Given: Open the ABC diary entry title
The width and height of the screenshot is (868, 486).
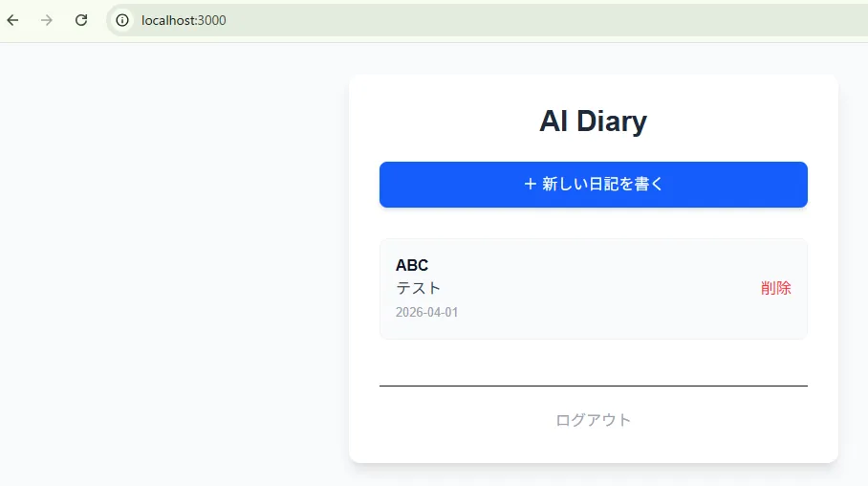Looking at the screenshot, I should (412, 265).
